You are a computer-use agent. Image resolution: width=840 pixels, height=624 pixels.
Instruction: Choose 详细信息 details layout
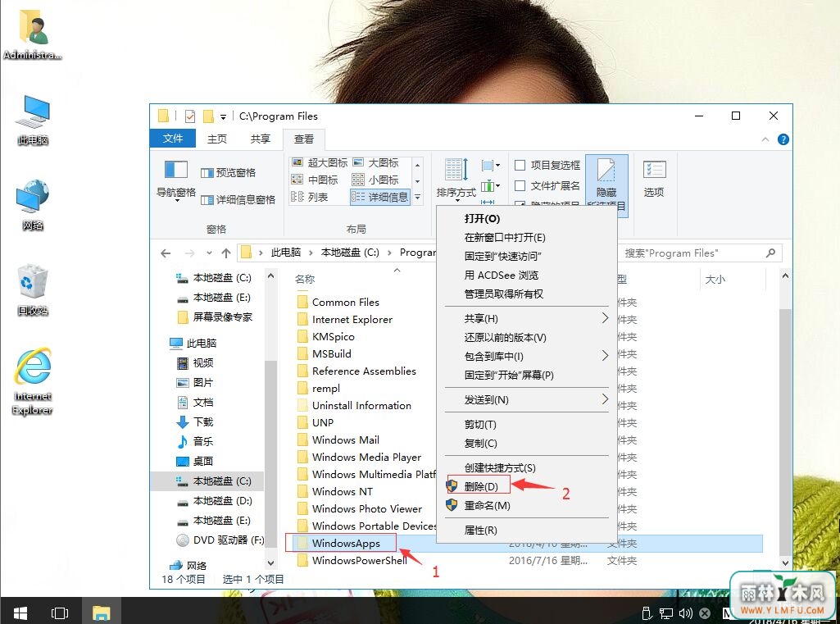[379, 197]
